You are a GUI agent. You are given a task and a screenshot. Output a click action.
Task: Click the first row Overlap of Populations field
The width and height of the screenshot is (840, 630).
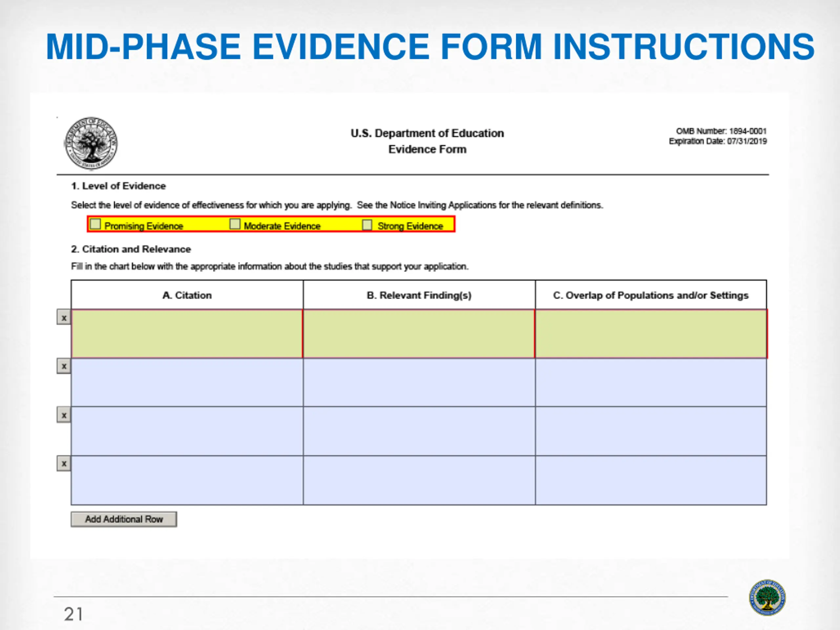[x=651, y=334]
